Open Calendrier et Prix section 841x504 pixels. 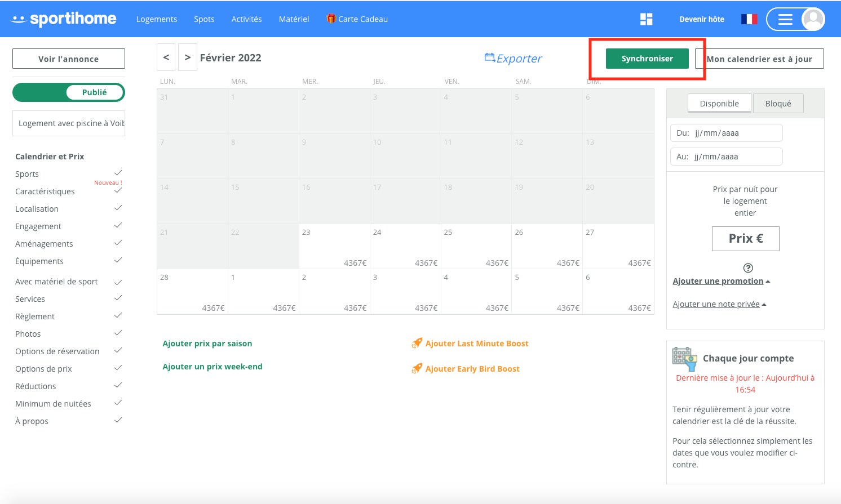50,157
